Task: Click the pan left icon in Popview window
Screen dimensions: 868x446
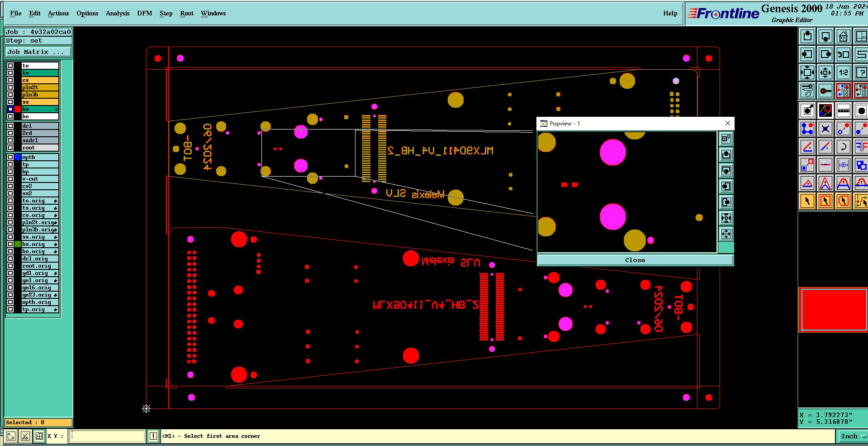Action: pyautogui.click(x=726, y=187)
